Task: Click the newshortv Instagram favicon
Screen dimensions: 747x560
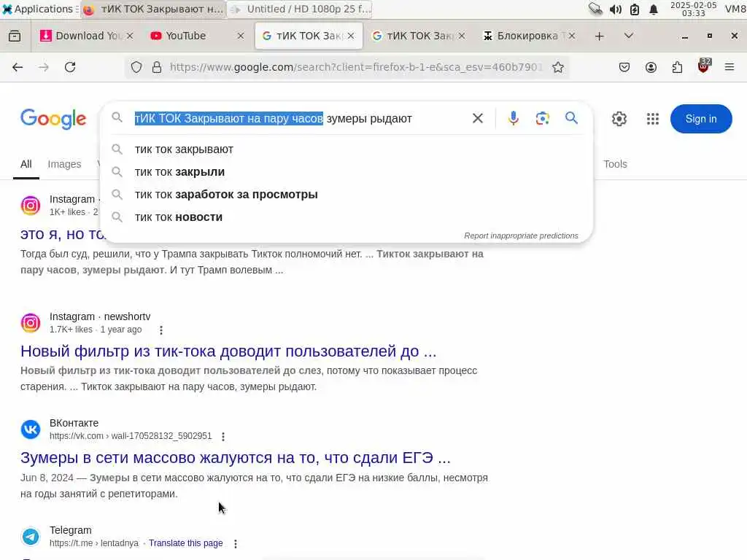Action: (31, 323)
